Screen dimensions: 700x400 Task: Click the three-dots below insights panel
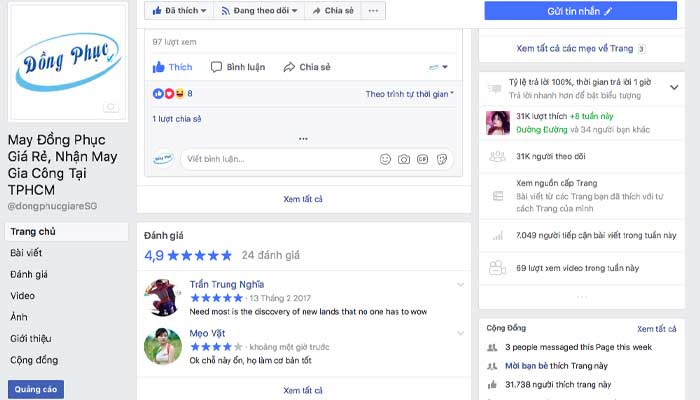tap(582, 297)
